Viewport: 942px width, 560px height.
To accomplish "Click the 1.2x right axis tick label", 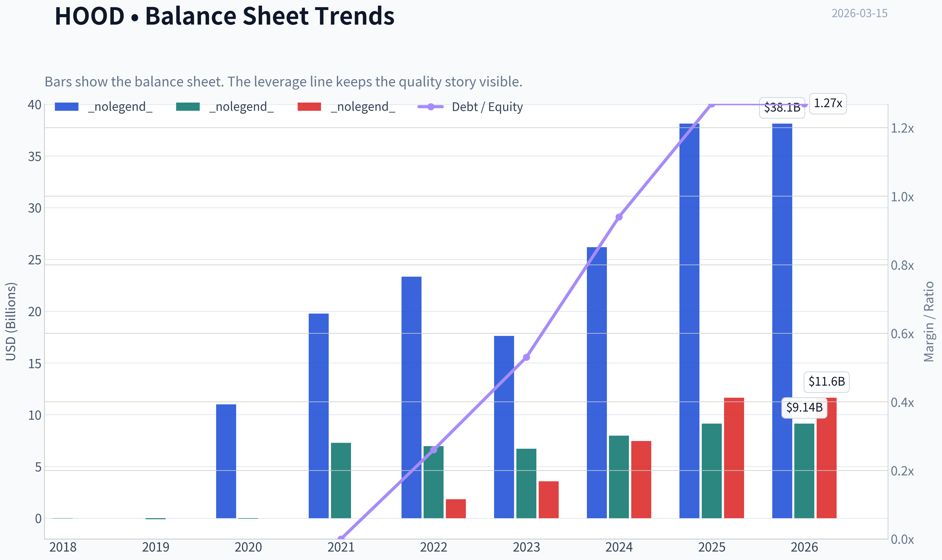I will (x=903, y=128).
